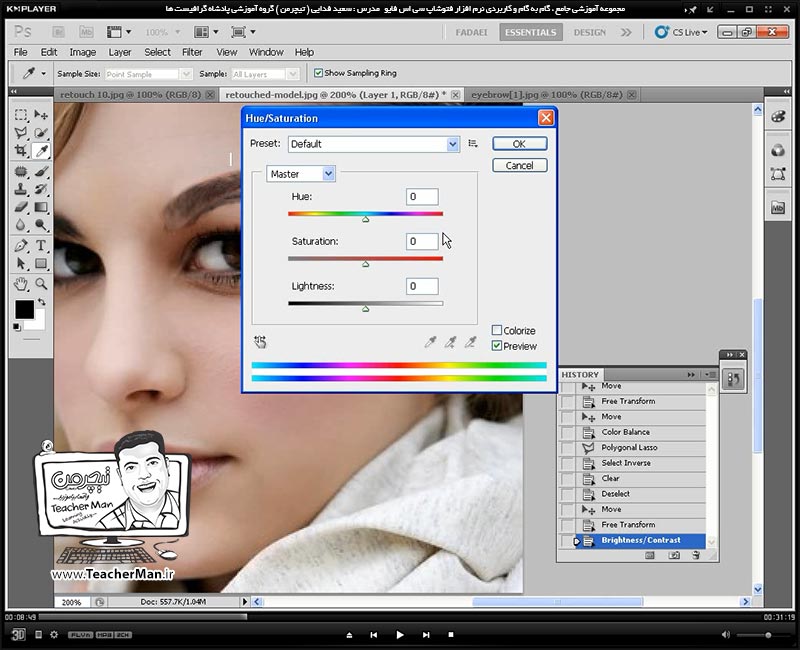Disable the Preview checkbox
The height and width of the screenshot is (650, 800).
(496, 345)
